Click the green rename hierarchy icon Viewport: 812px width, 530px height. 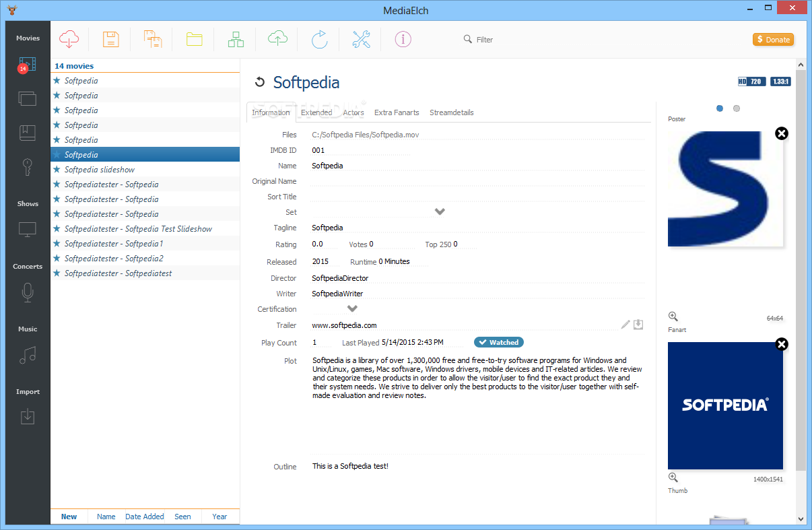point(236,39)
